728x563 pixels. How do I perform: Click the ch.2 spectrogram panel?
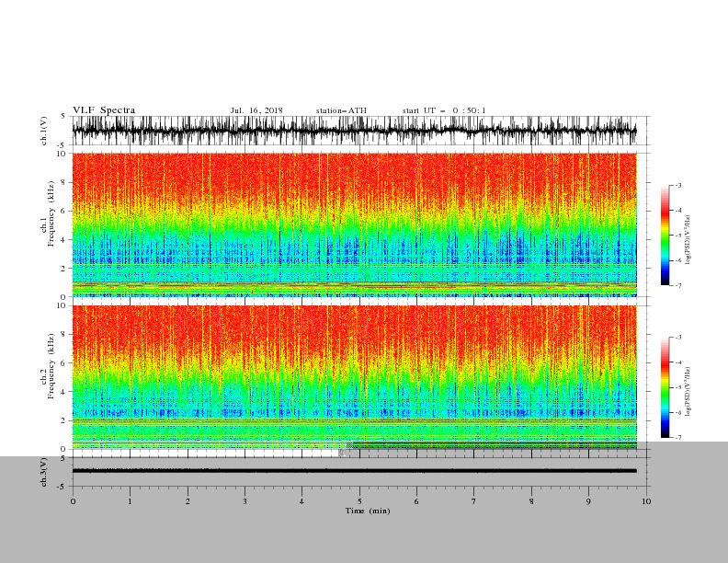point(354,377)
